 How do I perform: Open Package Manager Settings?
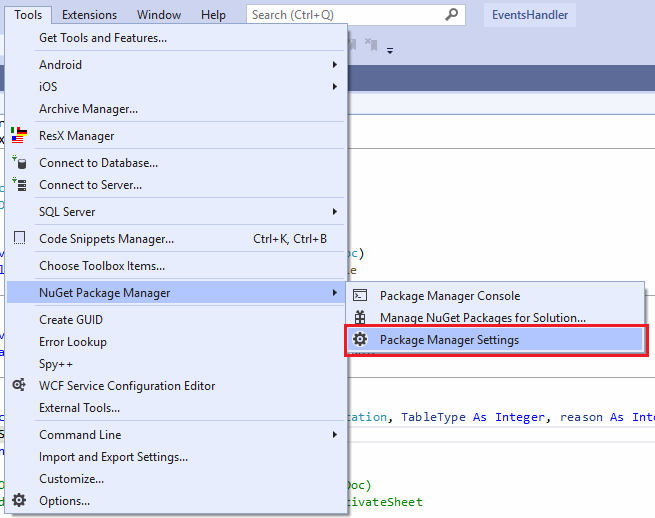[495, 339]
